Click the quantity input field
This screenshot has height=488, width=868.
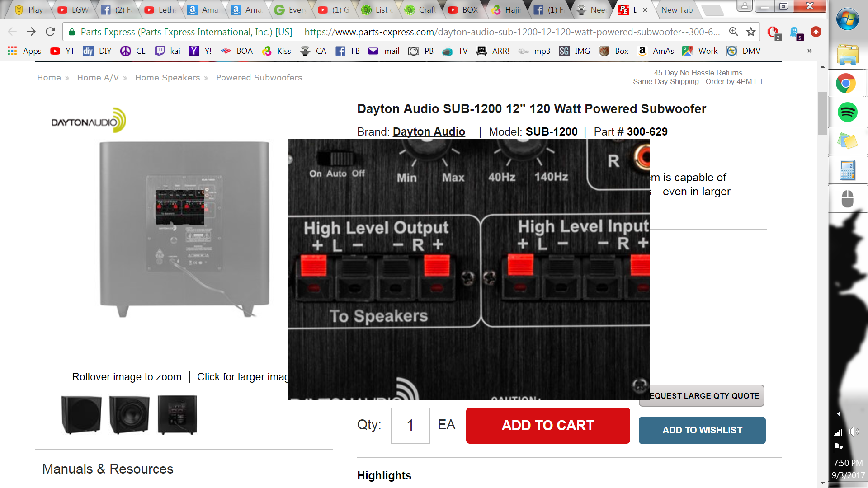tap(410, 425)
